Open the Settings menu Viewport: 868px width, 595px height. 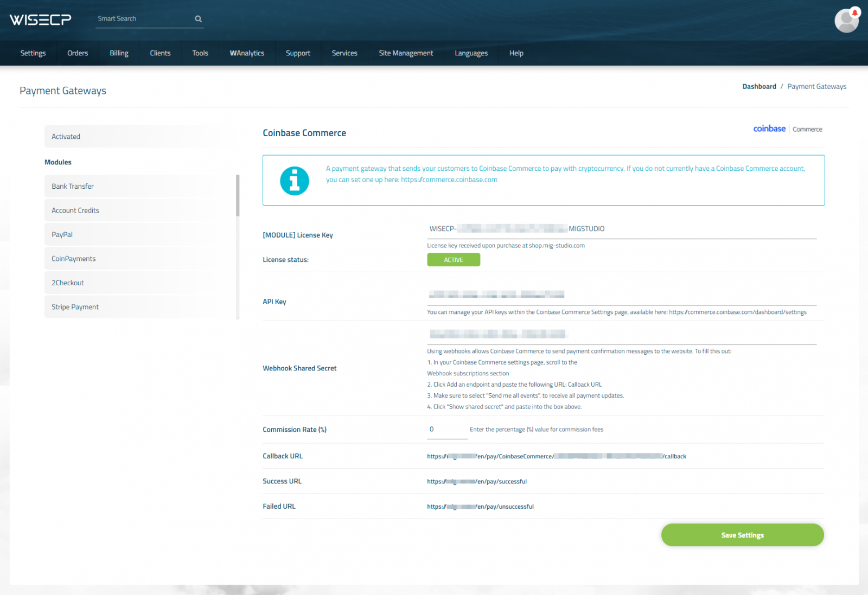pos(33,53)
